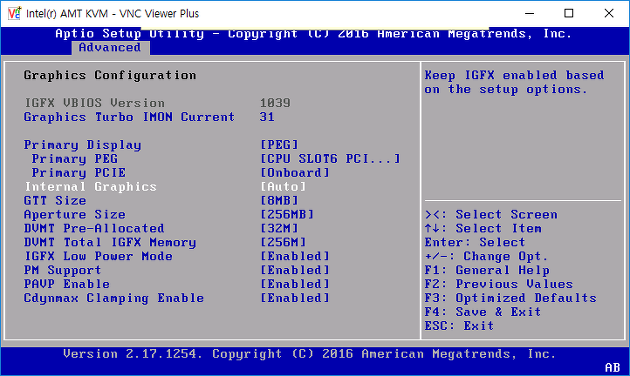Toggle PM Support [Enabled] value

click(x=295, y=270)
